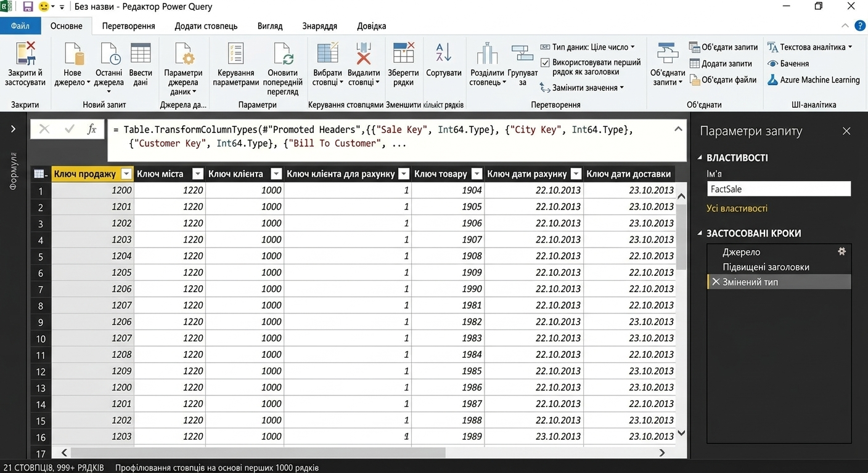Click the Combine Files icon
Viewport: 868px width, 473px height.
click(694, 79)
